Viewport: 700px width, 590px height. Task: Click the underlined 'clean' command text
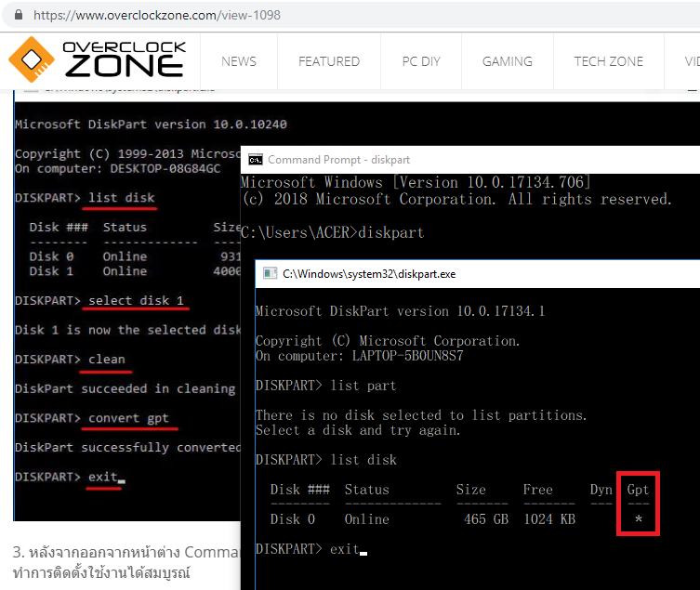(107, 359)
